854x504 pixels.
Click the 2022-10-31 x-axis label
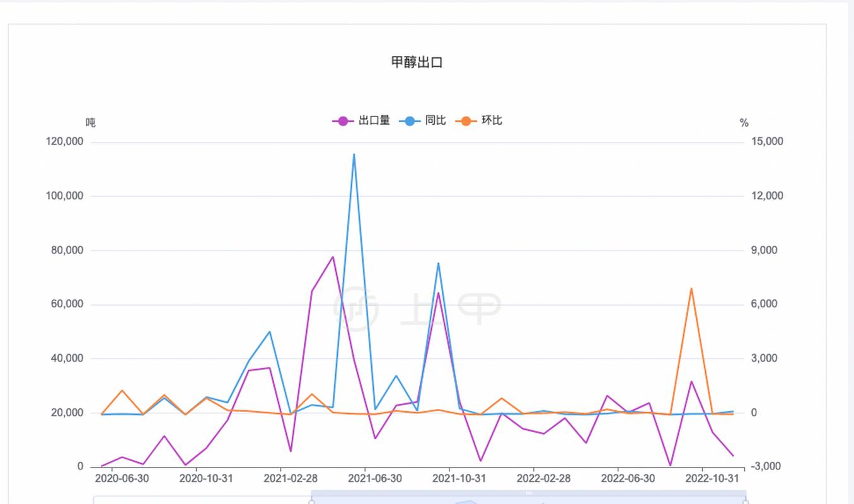click(x=712, y=479)
